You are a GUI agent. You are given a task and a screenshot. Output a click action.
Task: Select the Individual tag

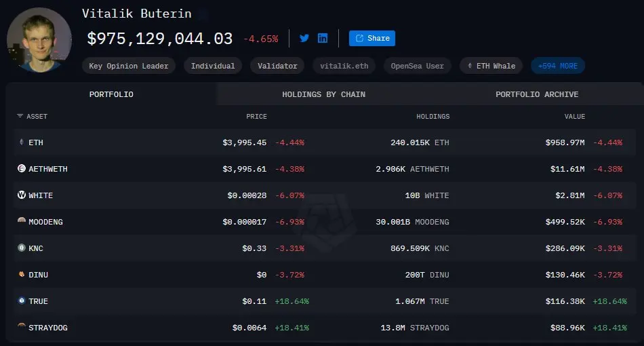213,66
